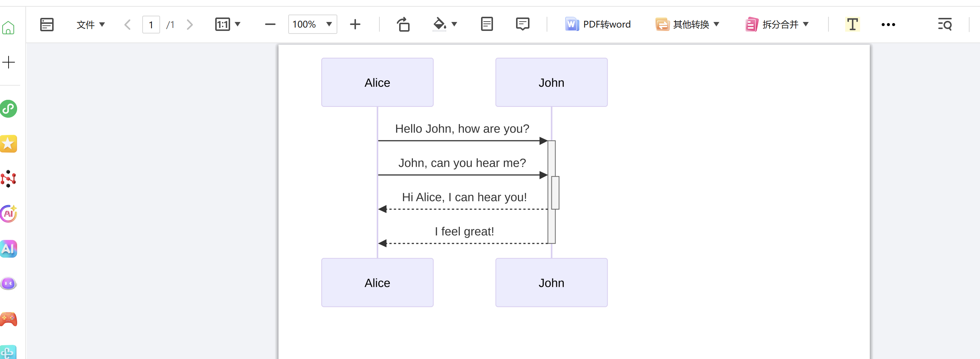This screenshot has width=980, height=359.
Task: Click the page number input field
Action: point(151,25)
